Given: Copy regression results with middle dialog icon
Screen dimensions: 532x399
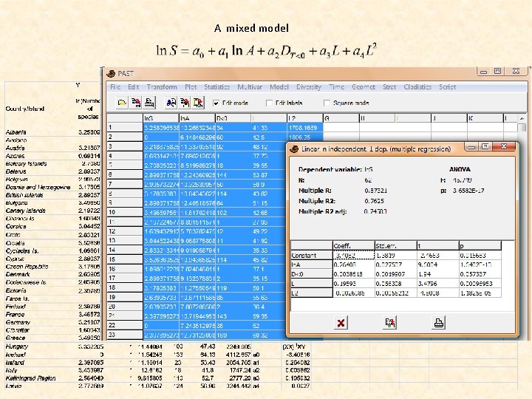Looking at the screenshot, I should point(389,323).
